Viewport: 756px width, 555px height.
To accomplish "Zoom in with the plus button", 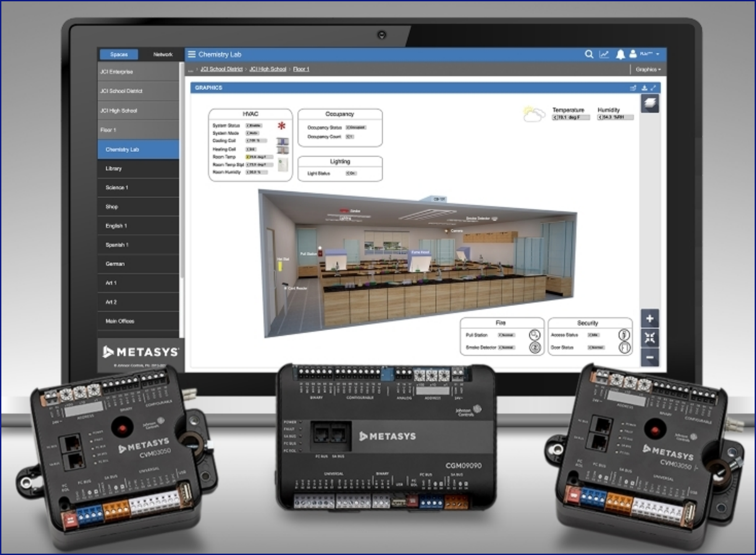I will pyautogui.click(x=650, y=319).
